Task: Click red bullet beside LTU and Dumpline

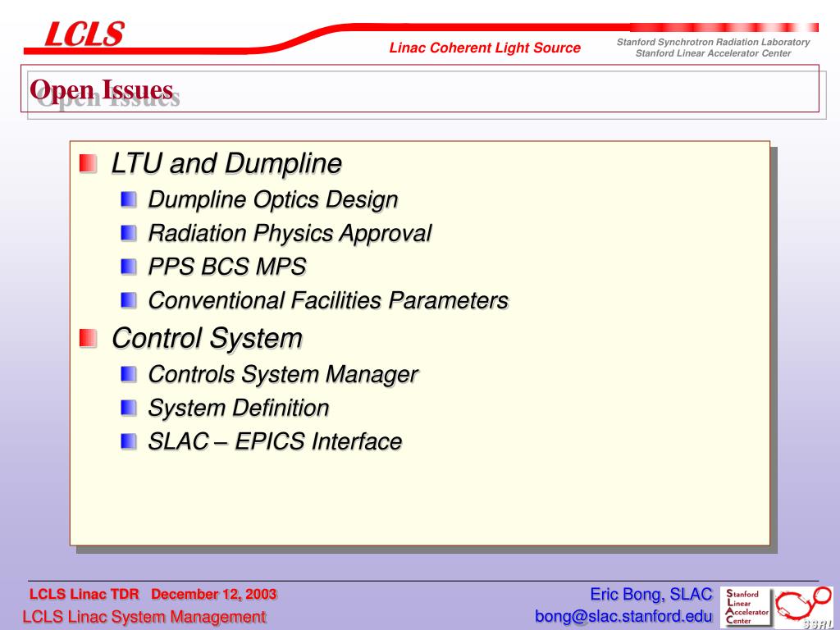Action: tap(89, 164)
